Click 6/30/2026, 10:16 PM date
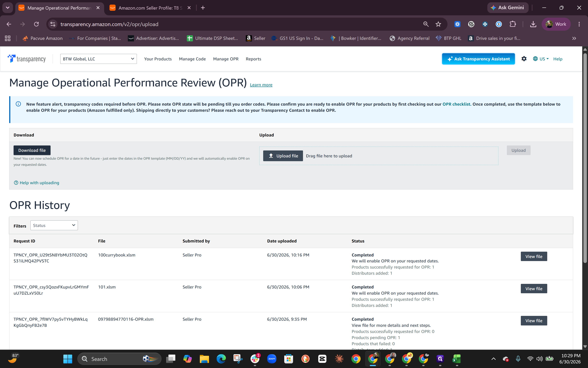Viewport: 588px width, 368px height. click(x=288, y=255)
